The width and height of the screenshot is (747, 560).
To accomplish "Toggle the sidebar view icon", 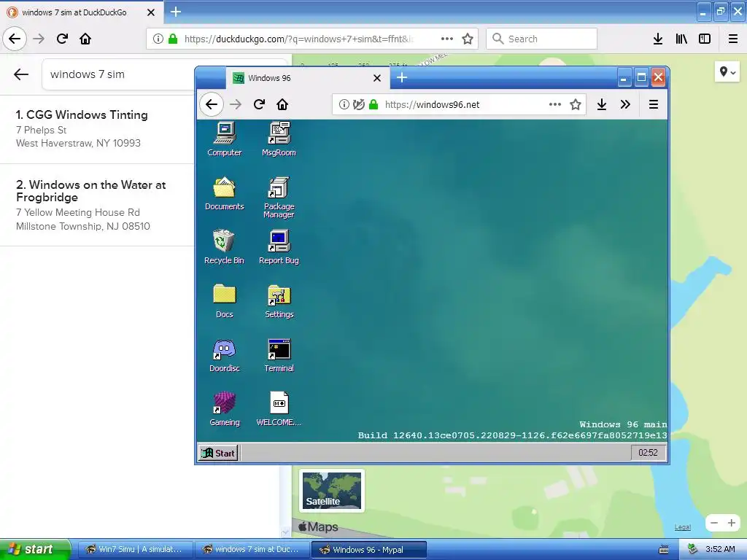I will coord(705,39).
